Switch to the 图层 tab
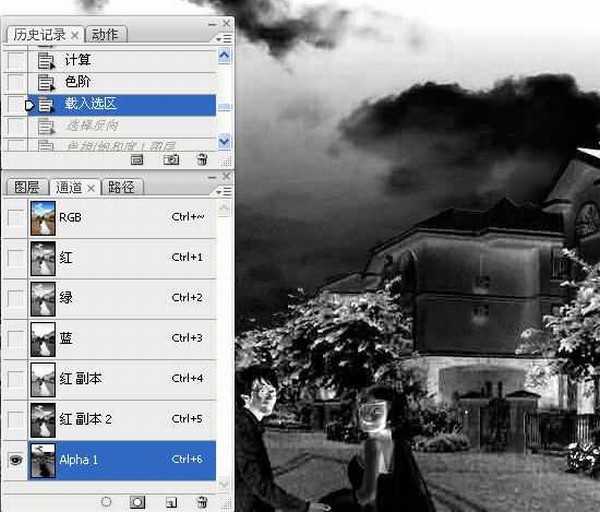The image size is (600, 512). click(x=26, y=187)
